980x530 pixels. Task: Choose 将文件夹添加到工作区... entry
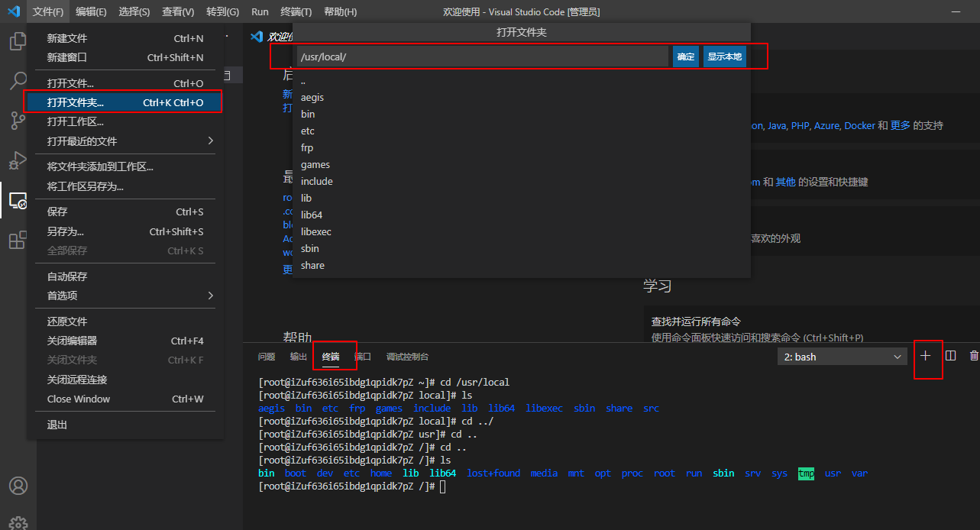click(x=126, y=166)
